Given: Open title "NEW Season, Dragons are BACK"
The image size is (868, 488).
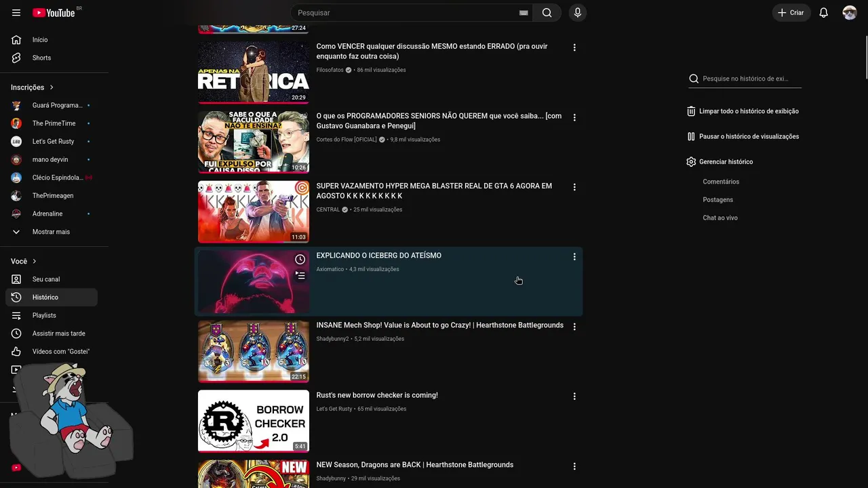Looking at the screenshot, I should coord(414,465).
